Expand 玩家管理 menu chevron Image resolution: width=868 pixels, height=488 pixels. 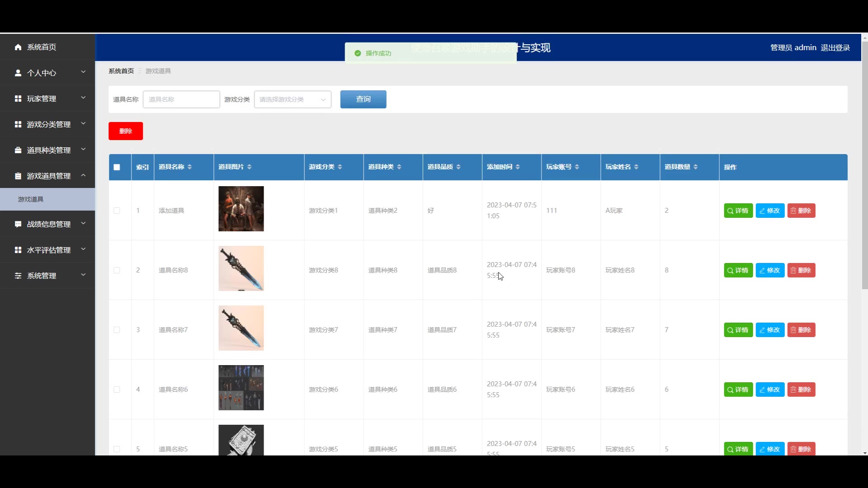pyautogui.click(x=83, y=98)
